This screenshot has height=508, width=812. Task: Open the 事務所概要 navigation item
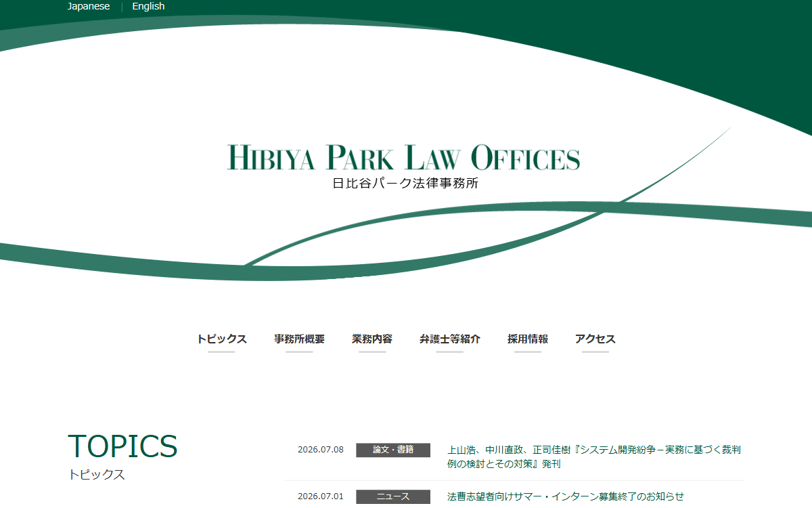click(300, 339)
